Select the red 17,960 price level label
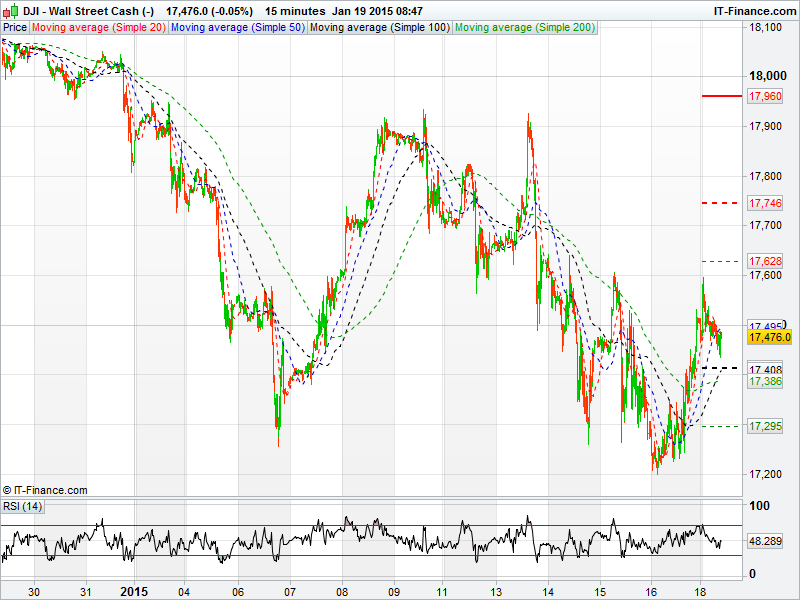The image size is (800, 600). point(765,96)
